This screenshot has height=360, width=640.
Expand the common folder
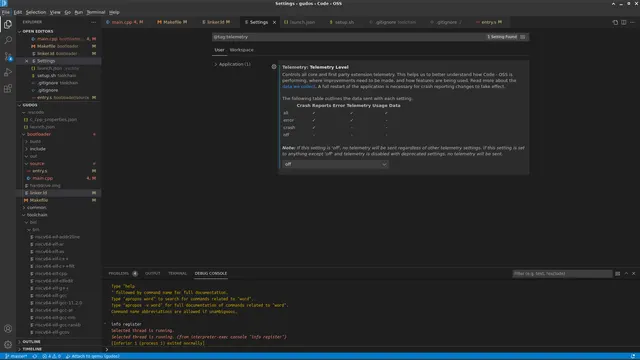(x=36, y=208)
